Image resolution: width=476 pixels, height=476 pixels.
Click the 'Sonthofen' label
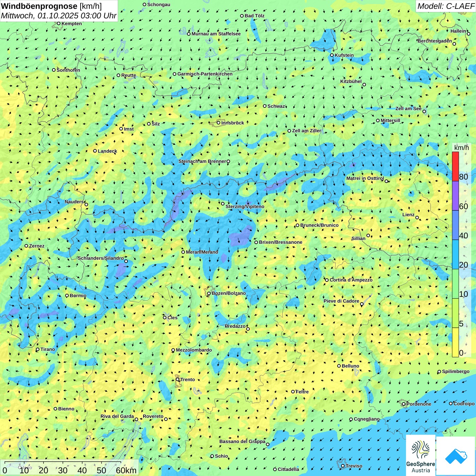point(68,70)
